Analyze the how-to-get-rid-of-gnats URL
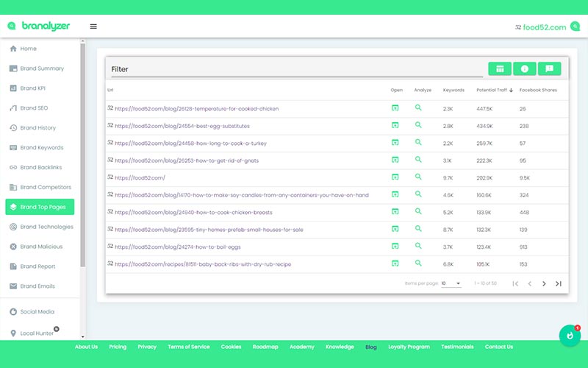 [418, 160]
